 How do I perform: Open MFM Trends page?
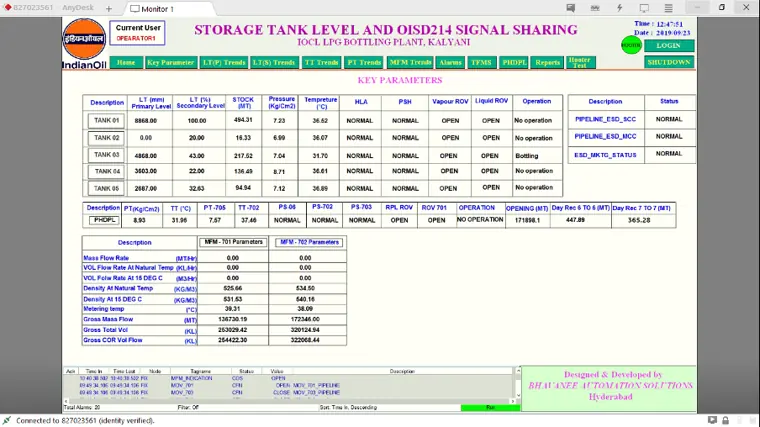click(x=410, y=63)
